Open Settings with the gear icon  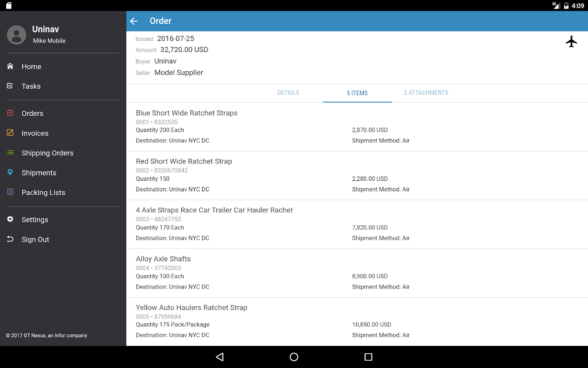pyautogui.click(x=10, y=219)
